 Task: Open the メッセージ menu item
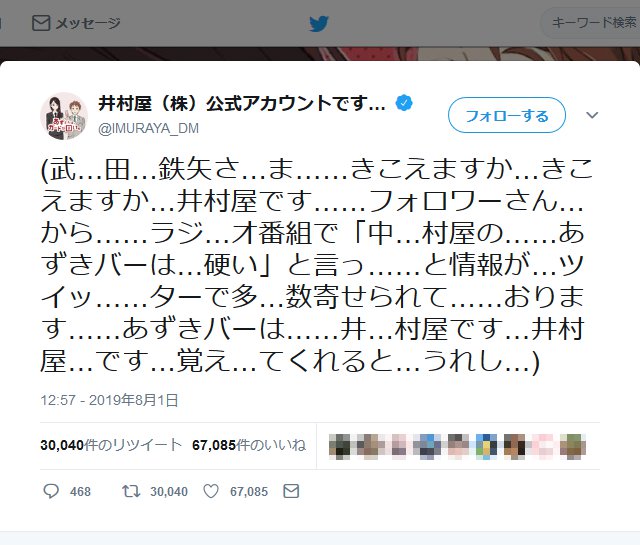[76, 23]
